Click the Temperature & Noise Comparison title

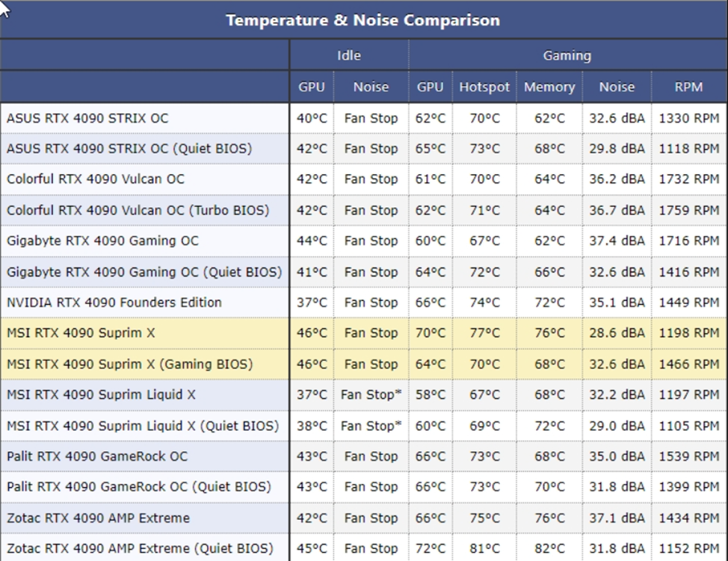363,20
